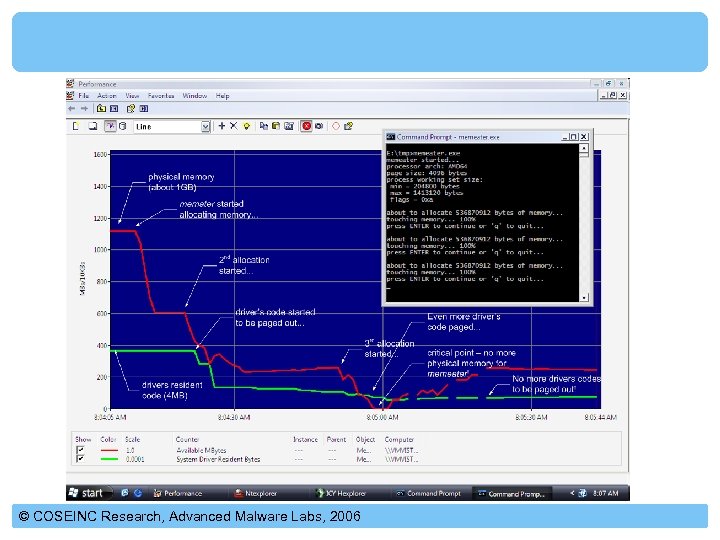Click the Command Prompt scrollbar down arrow

[584, 298]
